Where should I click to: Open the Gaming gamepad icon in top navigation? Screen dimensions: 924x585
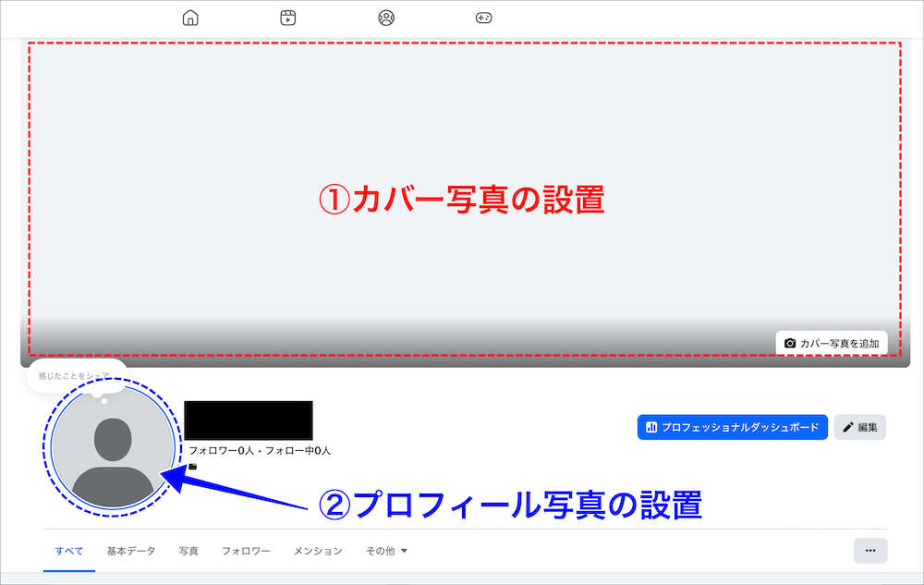[x=482, y=17]
